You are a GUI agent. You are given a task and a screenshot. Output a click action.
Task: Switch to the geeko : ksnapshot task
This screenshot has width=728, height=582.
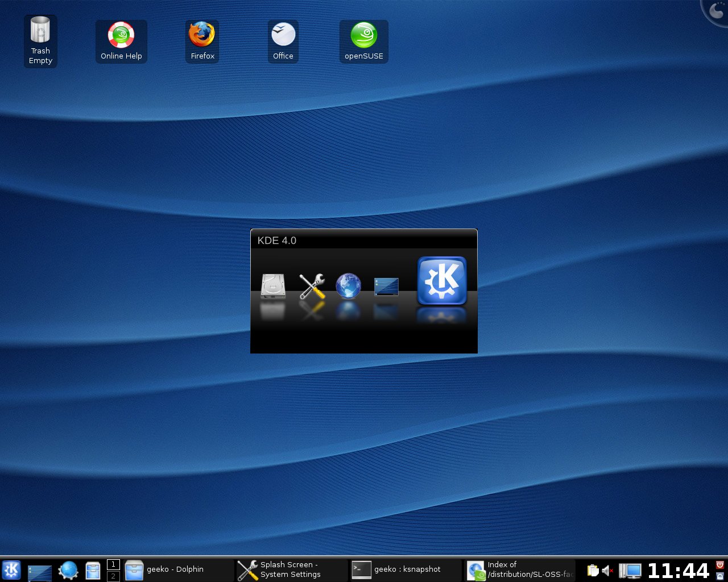[404, 569]
